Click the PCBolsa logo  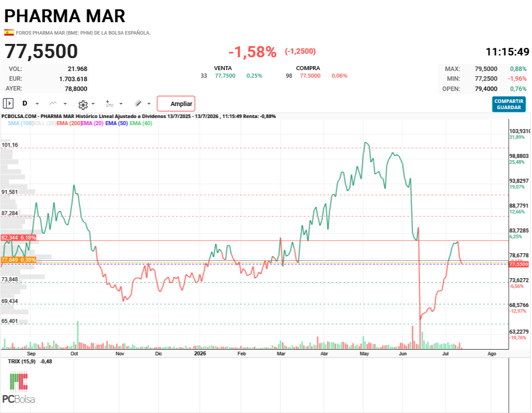click(x=19, y=388)
